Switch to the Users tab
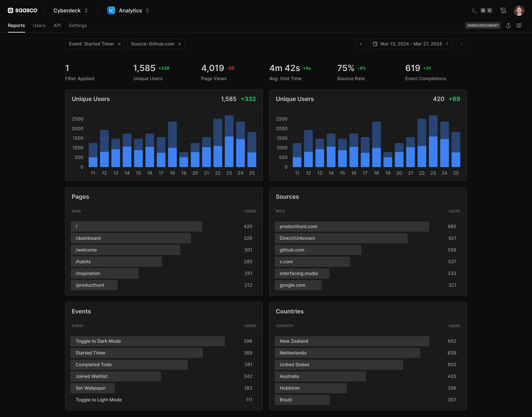 (39, 25)
